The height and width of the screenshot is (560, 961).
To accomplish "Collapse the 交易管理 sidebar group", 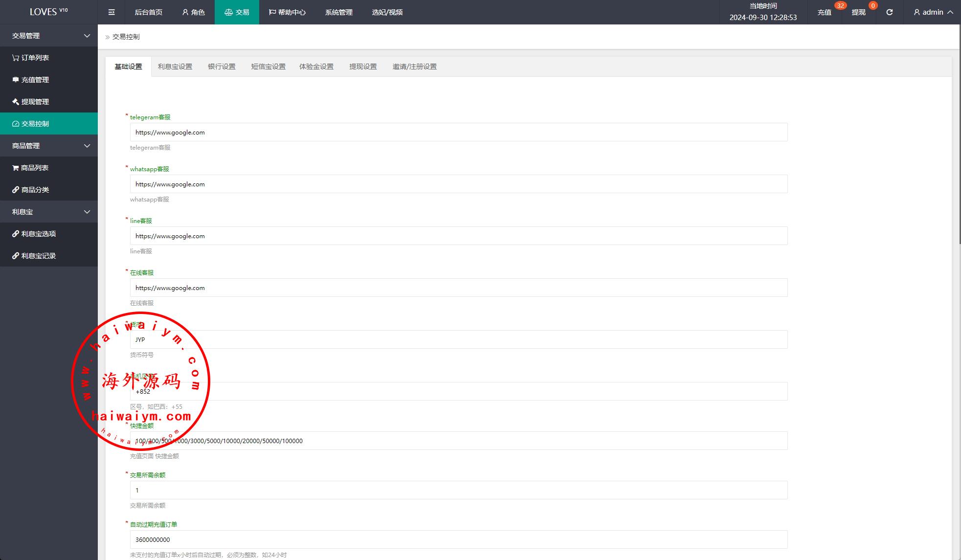I will (49, 36).
